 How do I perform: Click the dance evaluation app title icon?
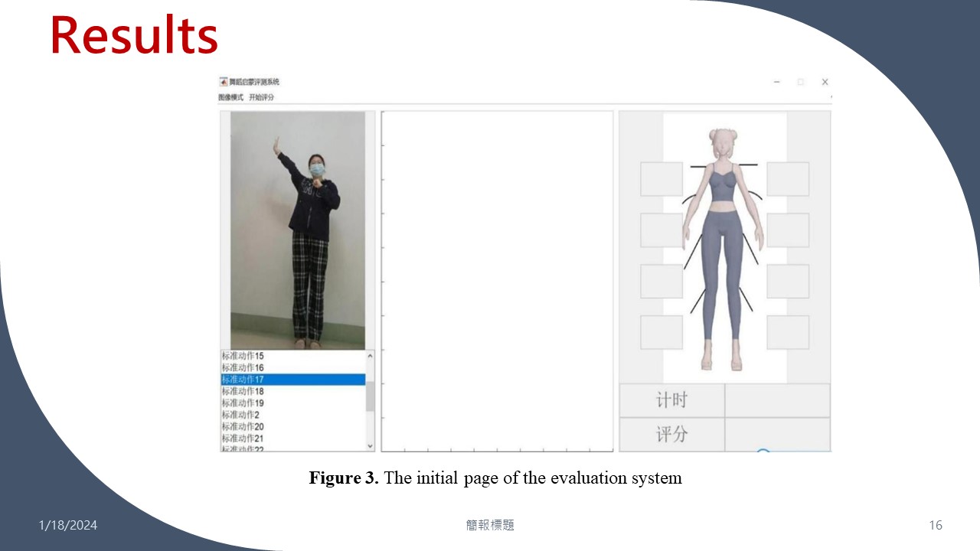coord(224,82)
